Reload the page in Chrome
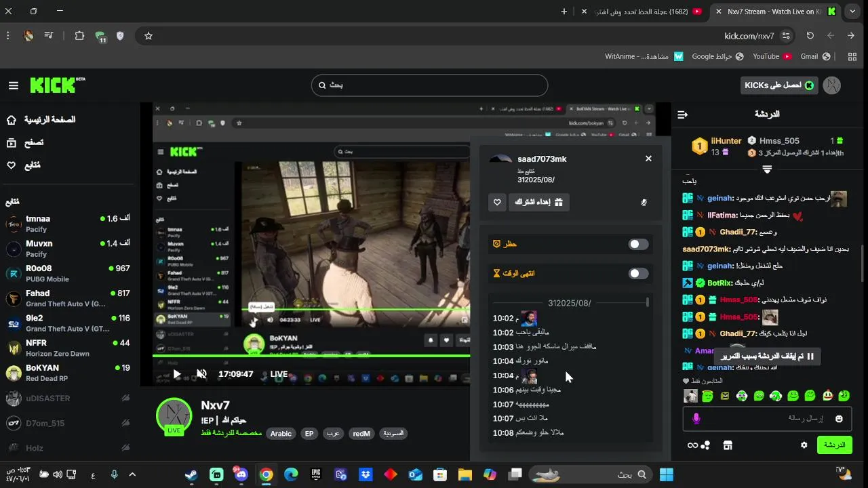 [810, 36]
